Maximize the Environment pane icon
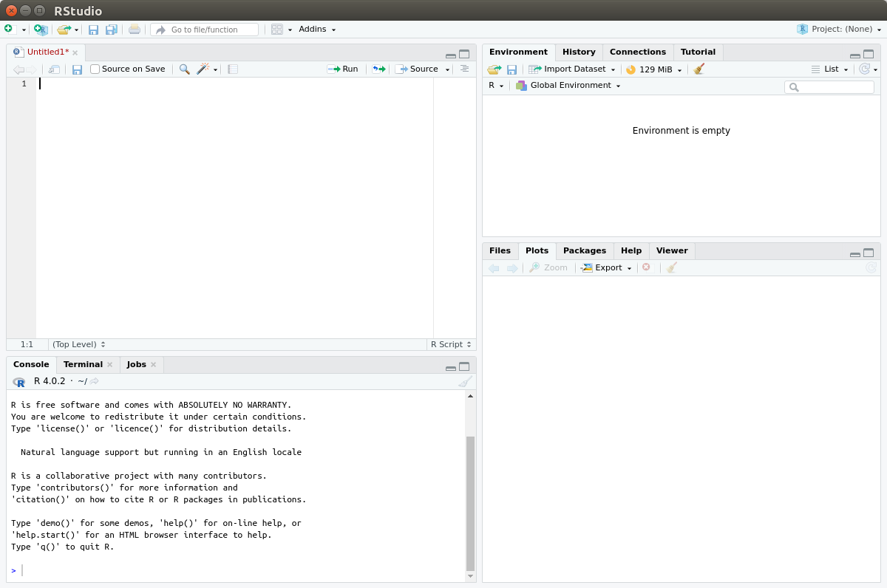This screenshot has height=588, width=887. tap(869, 54)
